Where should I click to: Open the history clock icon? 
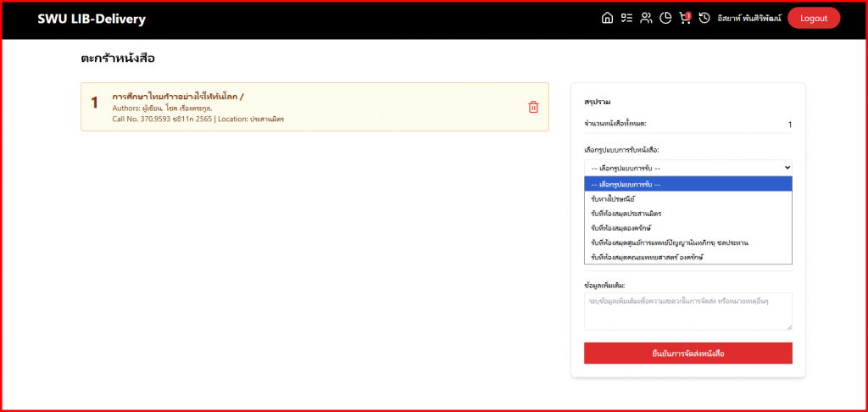(x=704, y=19)
